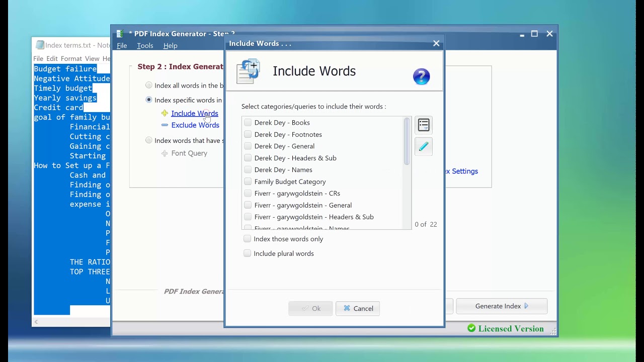Open View menu in Notepad window
Image resolution: width=644 pixels, height=362 pixels.
pyautogui.click(x=92, y=59)
